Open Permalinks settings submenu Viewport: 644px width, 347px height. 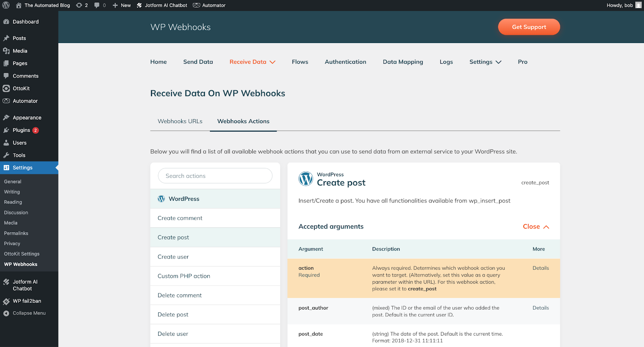coord(16,233)
